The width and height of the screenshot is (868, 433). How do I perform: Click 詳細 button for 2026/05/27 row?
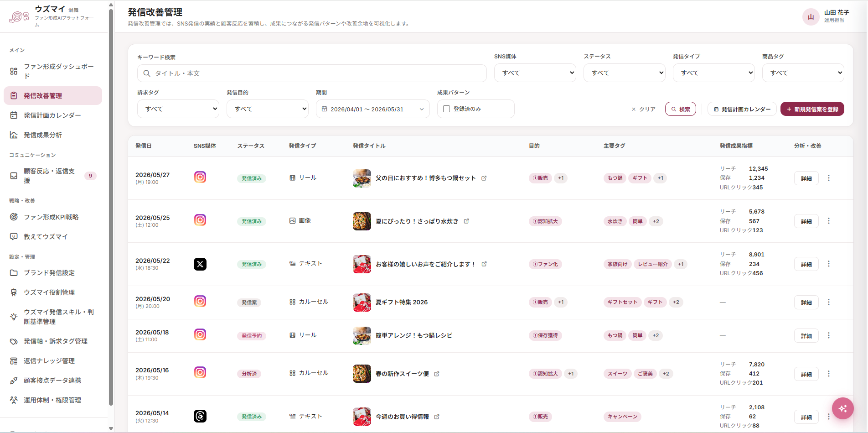[806, 178]
